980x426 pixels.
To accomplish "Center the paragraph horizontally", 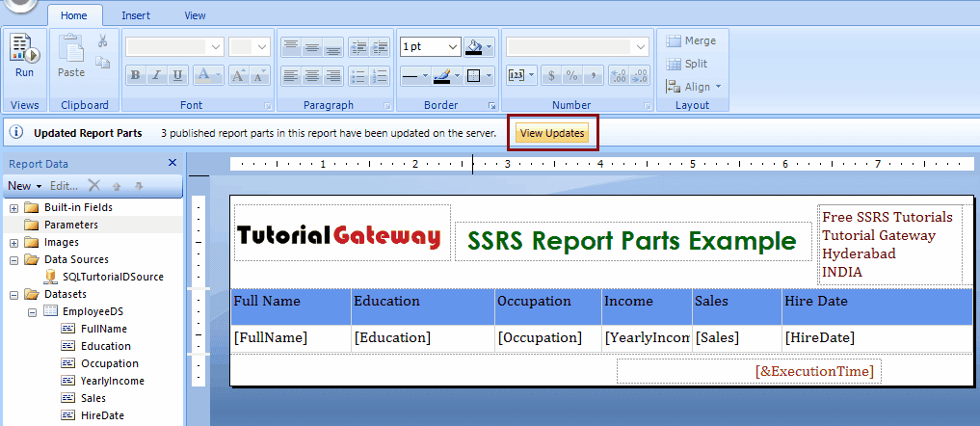I will point(312,76).
